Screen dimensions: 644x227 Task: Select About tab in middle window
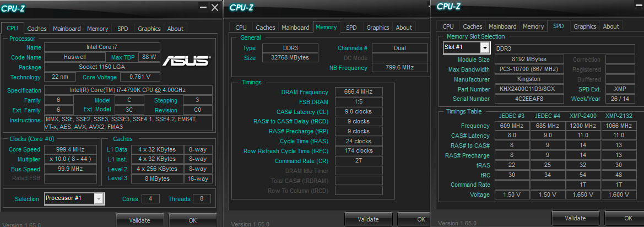pyautogui.click(x=404, y=28)
